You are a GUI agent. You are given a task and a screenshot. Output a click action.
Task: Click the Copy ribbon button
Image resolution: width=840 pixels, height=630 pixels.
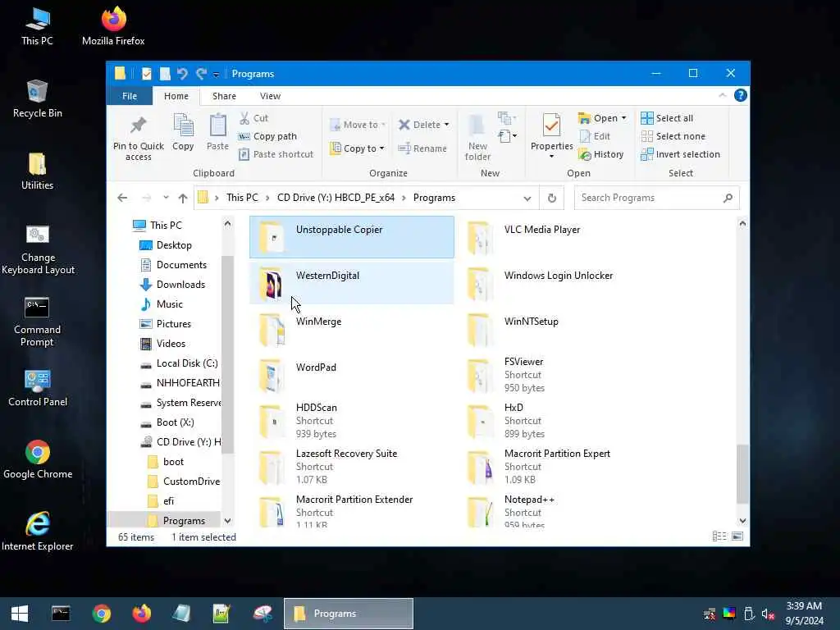[183, 133]
